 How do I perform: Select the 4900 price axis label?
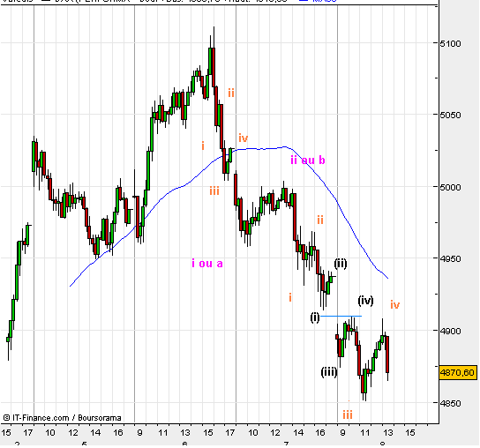click(x=450, y=331)
